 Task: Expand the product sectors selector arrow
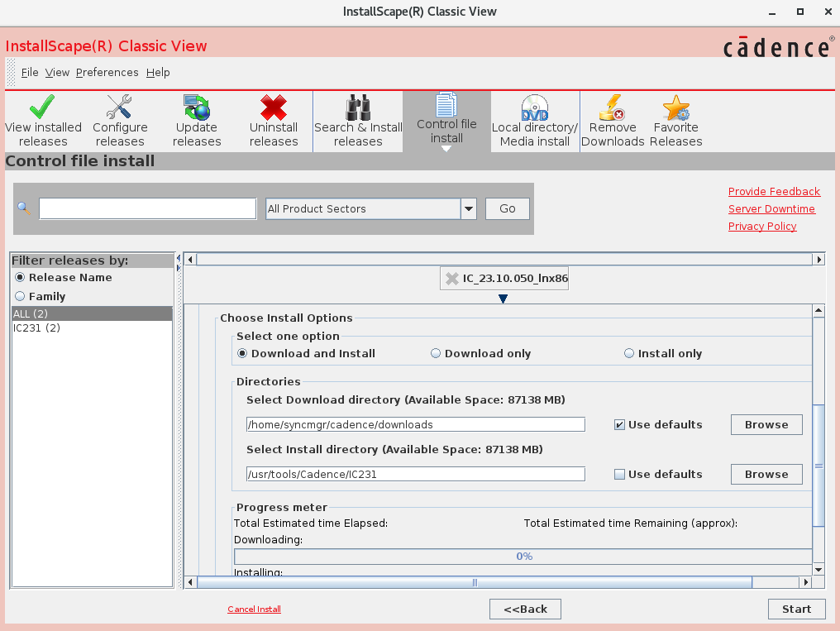468,208
